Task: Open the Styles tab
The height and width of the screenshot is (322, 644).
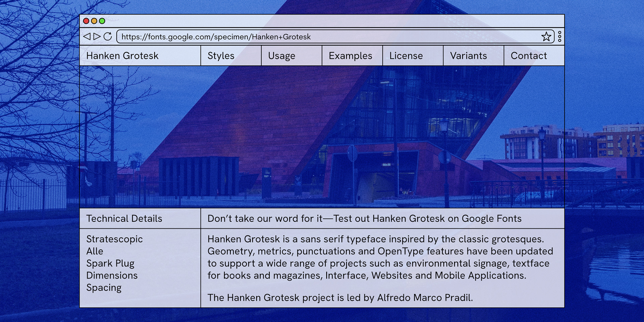Action: [x=231, y=56]
